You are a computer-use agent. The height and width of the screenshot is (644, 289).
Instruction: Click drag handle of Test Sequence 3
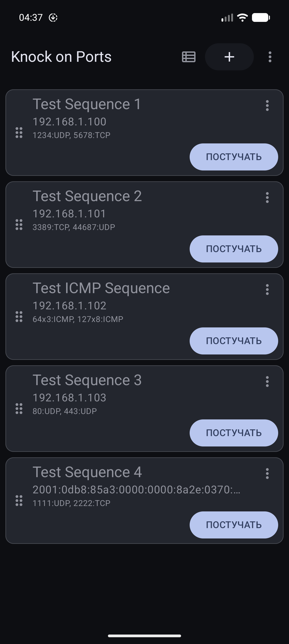click(19, 409)
